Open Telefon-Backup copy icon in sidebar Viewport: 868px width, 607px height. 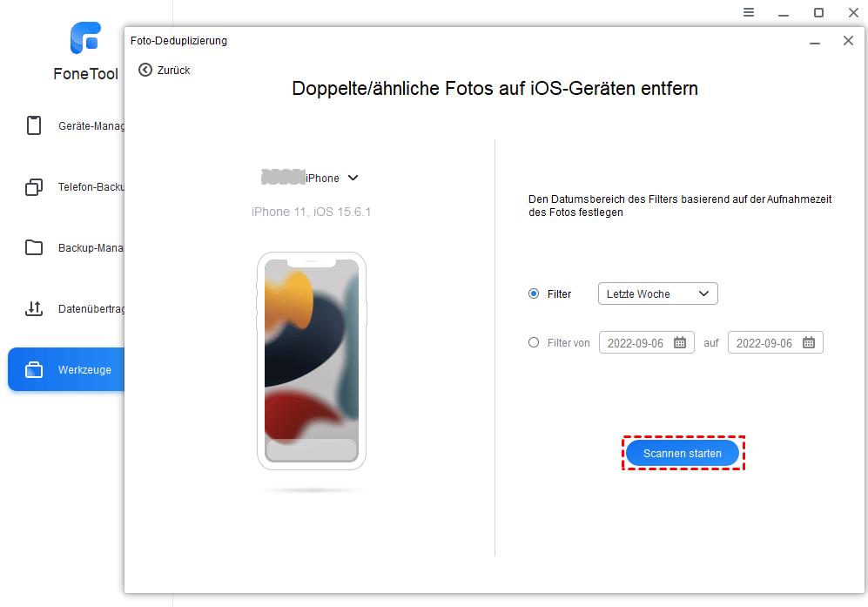pos(34,187)
